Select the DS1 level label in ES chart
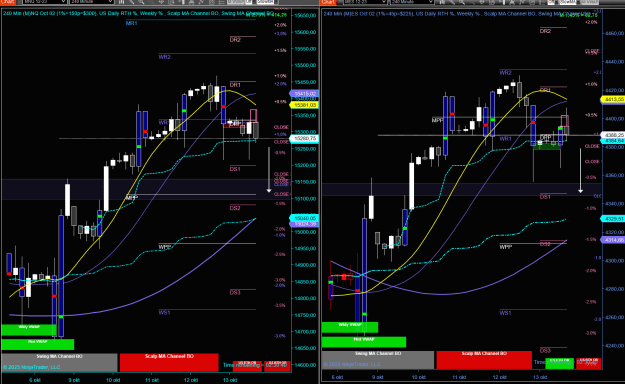The height and width of the screenshot is (384, 625). (545, 197)
